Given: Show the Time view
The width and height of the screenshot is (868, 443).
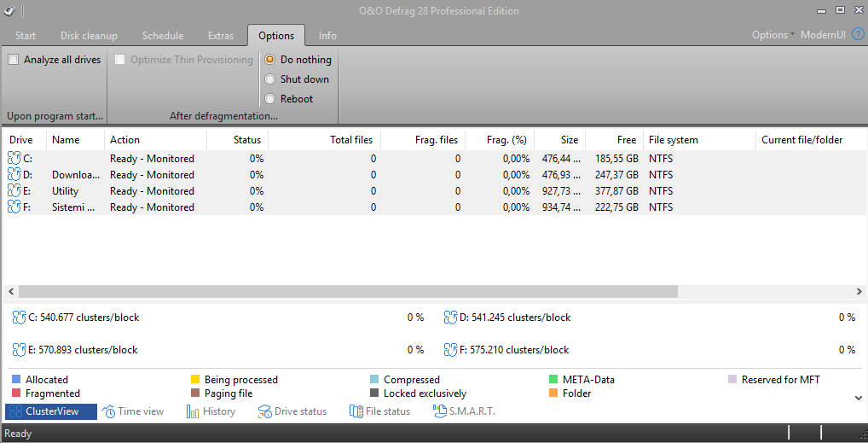Looking at the screenshot, I should [133, 411].
